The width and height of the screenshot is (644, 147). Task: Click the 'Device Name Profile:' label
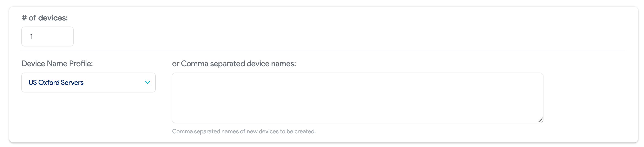57,64
